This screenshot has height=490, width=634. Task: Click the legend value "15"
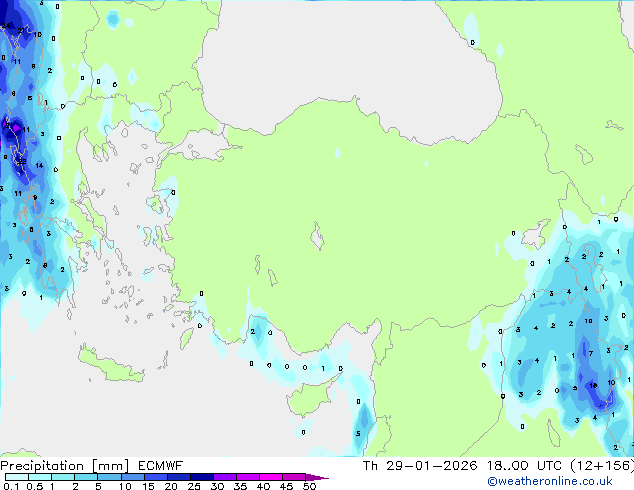(148, 486)
